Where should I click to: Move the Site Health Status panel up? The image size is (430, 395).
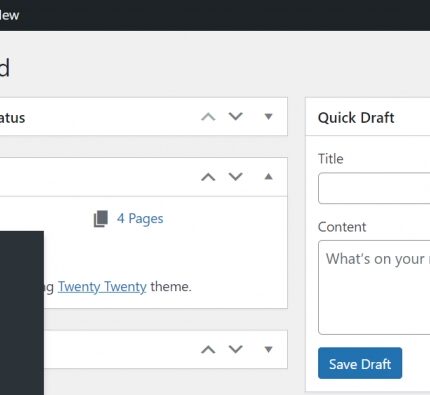click(x=208, y=117)
